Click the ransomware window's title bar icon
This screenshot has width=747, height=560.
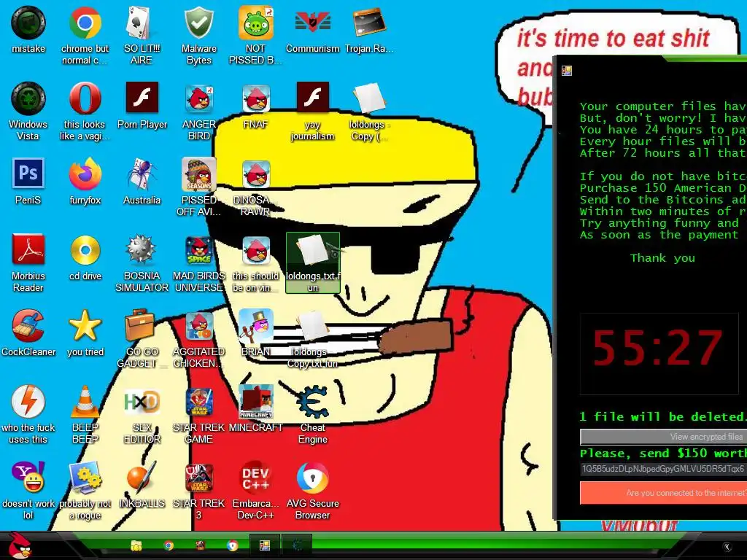click(566, 71)
